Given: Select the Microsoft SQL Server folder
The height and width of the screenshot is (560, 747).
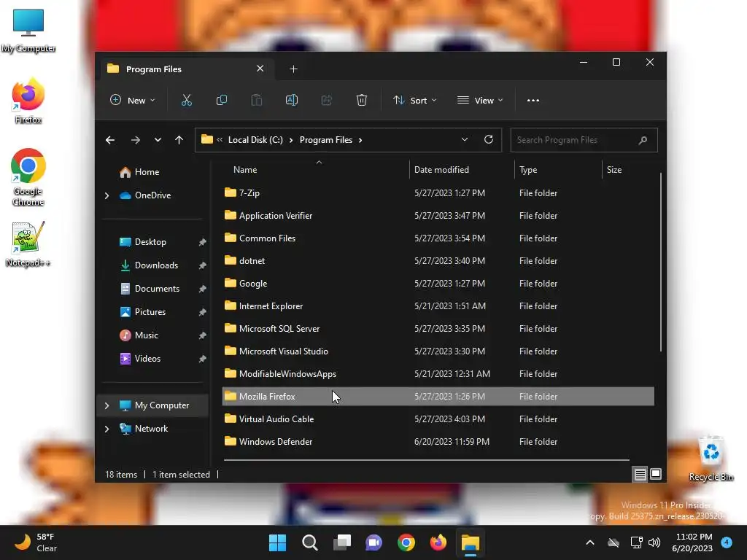Looking at the screenshot, I should (x=438, y=329).
